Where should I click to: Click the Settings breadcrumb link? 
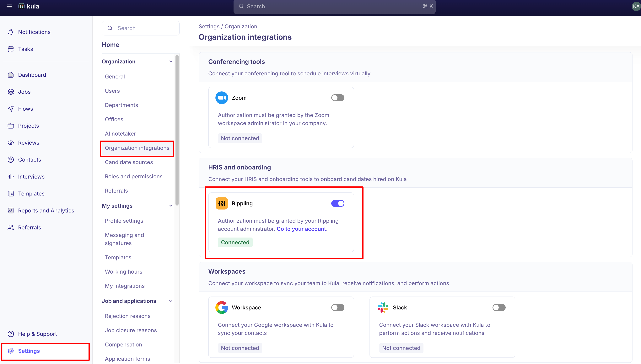[209, 26]
